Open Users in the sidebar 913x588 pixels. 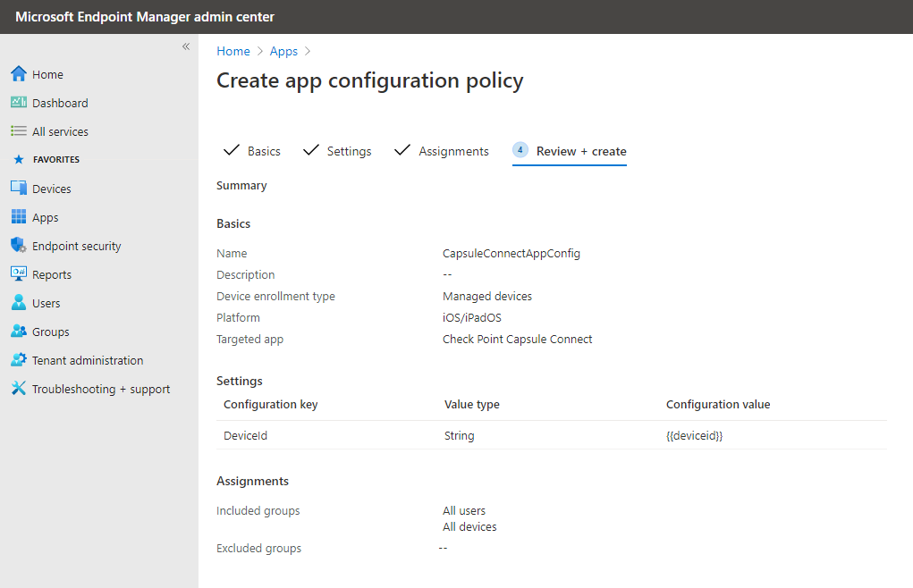pyautogui.click(x=46, y=303)
